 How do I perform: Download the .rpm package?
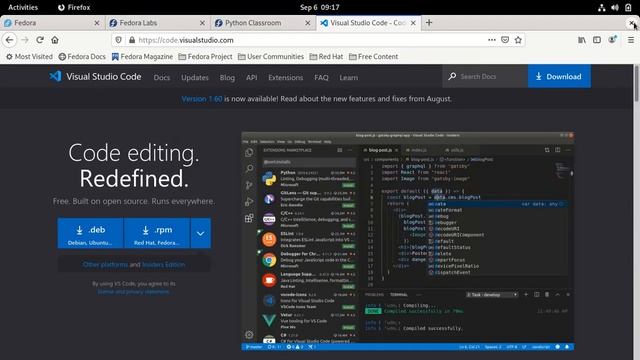(157, 233)
